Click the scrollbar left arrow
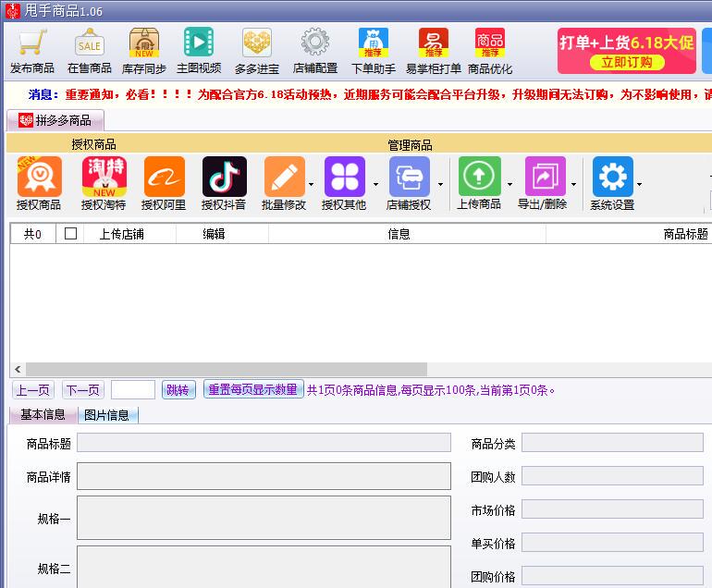The image size is (712, 588). pos(18,369)
